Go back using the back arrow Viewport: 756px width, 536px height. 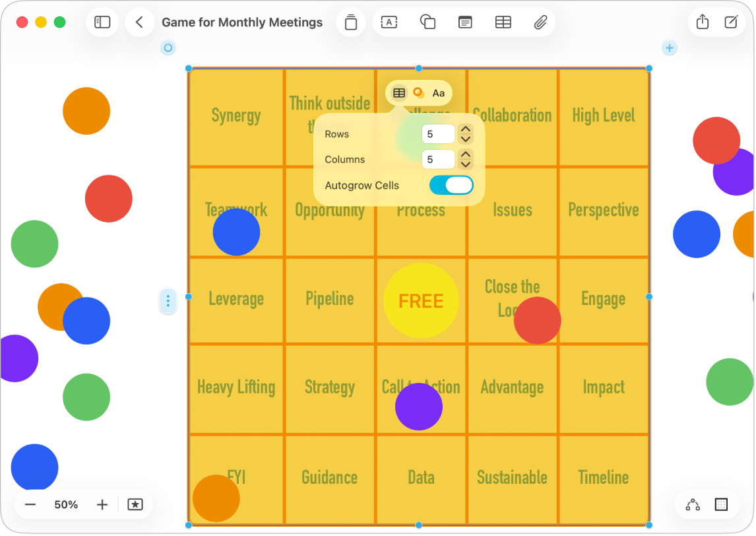[140, 22]
